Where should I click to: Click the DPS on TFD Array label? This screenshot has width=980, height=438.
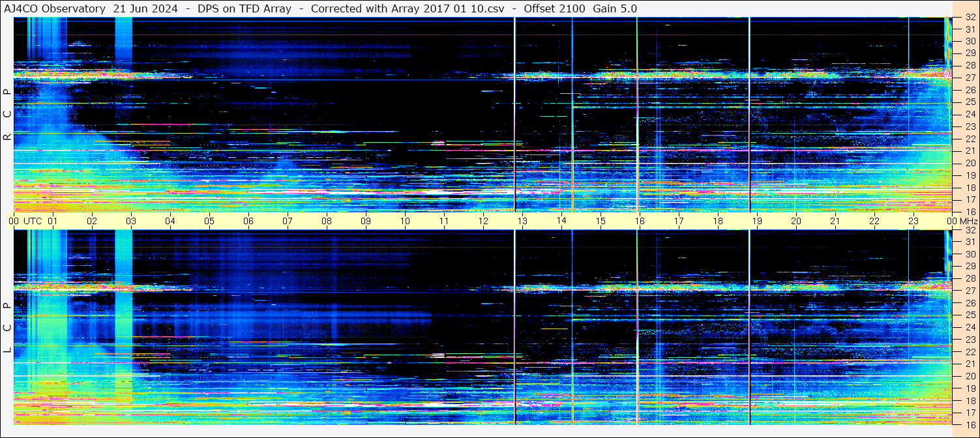click(245, 9)
